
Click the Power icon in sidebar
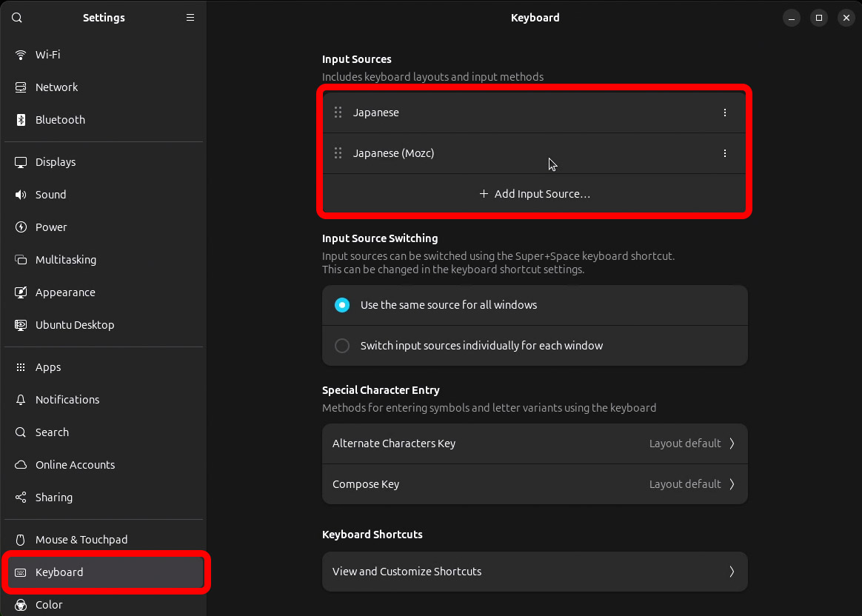click(21, 227)
